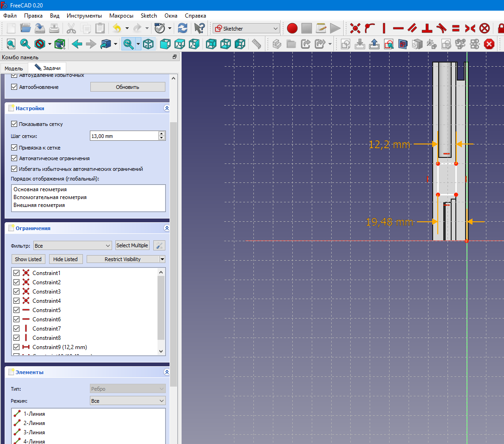Click the Fit All view icon

(11, 44)
